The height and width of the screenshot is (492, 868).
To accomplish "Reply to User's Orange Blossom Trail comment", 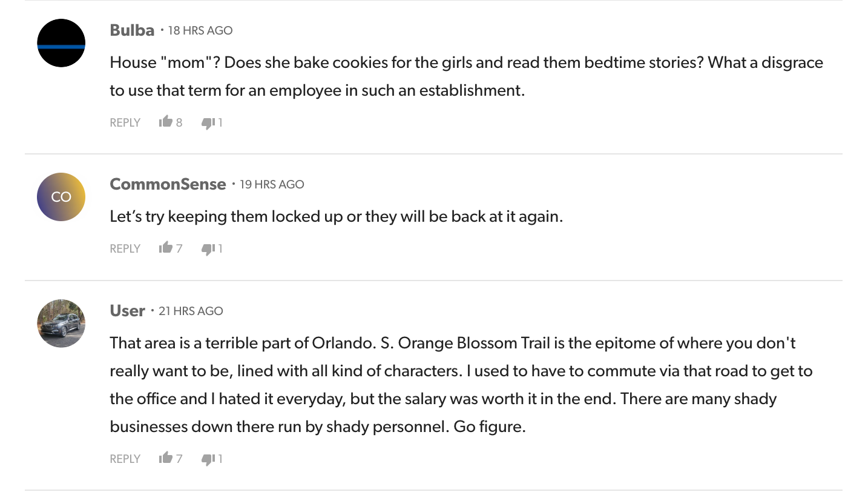I will point(125,459).
